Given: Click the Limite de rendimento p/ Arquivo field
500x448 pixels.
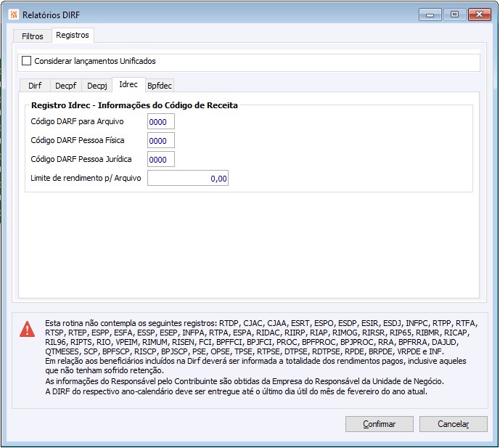Looking at the screenshot, I should 188,178.
